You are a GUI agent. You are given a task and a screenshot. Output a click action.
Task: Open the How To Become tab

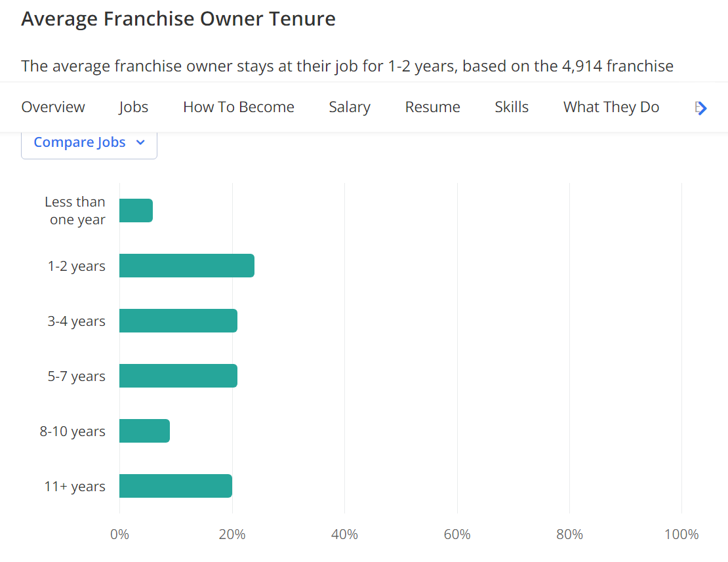(239, 108)
